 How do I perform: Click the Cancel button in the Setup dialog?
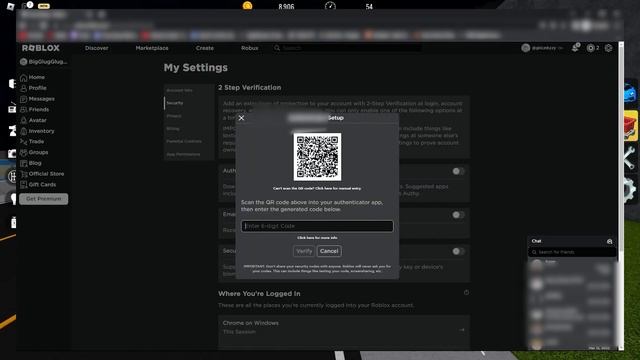click(x=329, y=251)
